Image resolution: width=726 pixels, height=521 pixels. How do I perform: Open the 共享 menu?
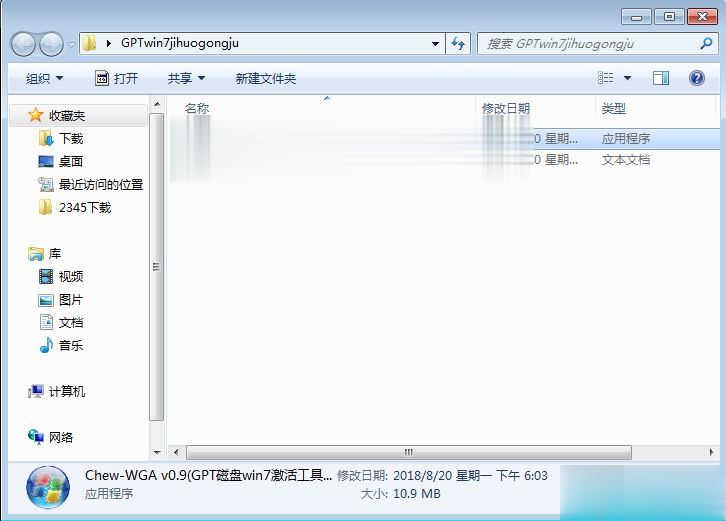tap(186, 78)
